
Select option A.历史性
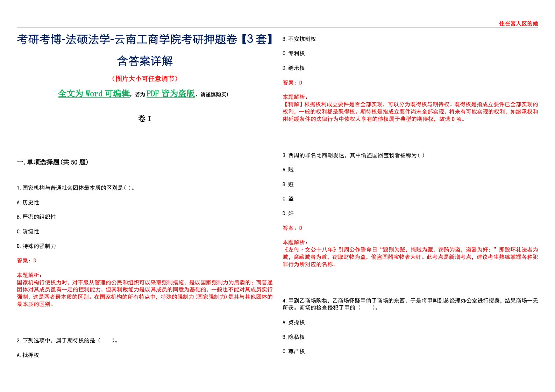click(28, 203)
